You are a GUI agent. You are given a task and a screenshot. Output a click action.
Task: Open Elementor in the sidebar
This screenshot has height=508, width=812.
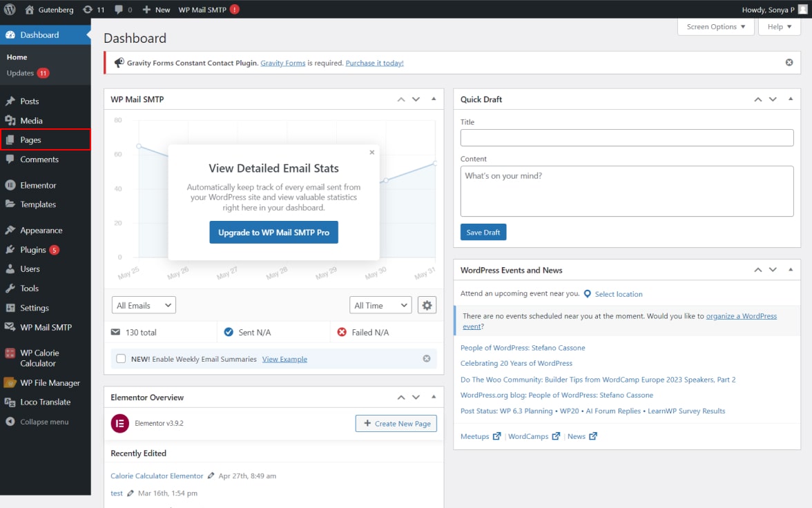tap(46, 185)
